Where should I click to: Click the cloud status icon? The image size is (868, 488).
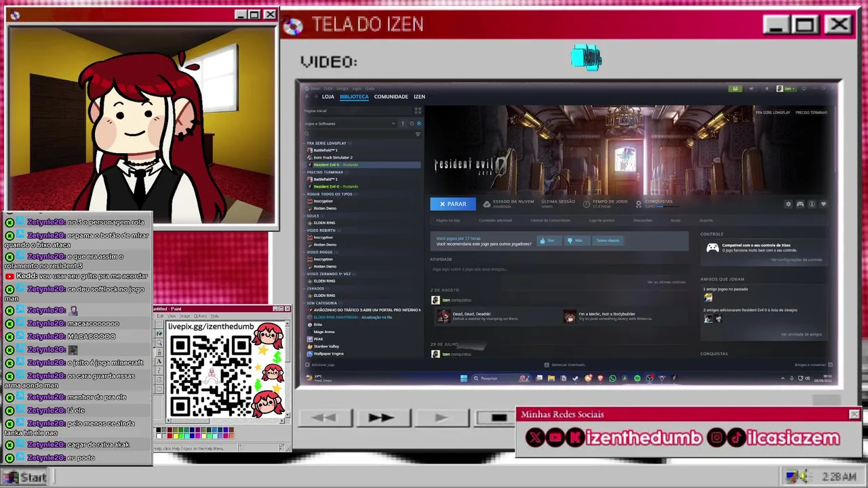(487, 203)
